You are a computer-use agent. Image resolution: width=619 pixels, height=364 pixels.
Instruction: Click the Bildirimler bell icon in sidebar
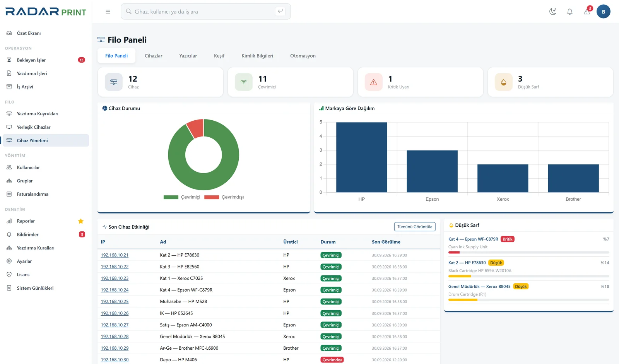tap(9, 234)
